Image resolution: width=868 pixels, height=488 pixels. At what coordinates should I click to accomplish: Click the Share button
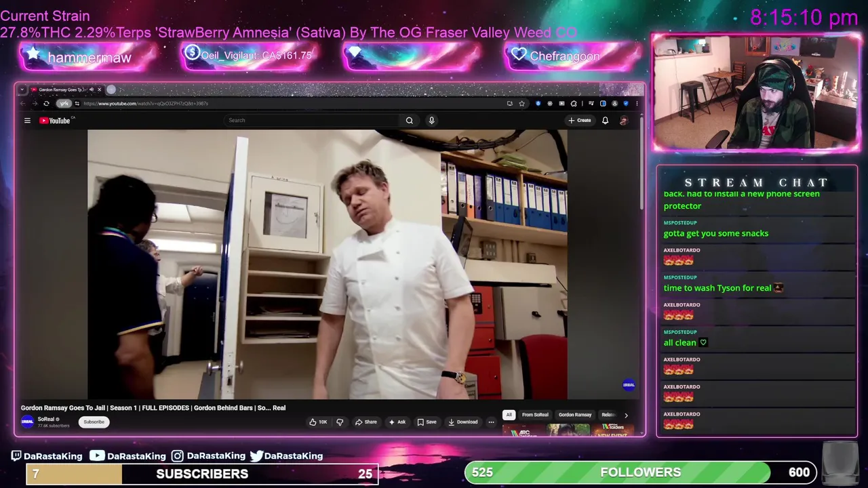tap(366, 422)
